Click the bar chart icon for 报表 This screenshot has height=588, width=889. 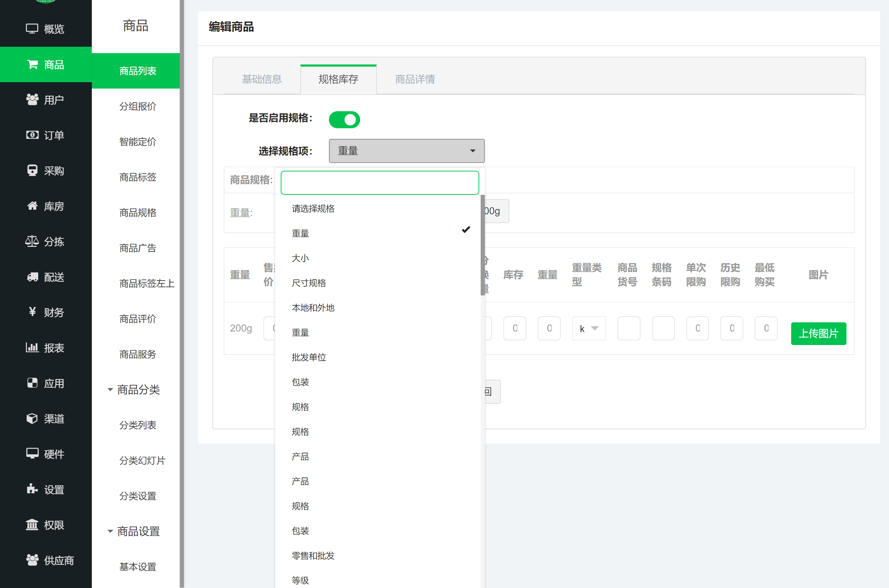[x=32, y=347]
